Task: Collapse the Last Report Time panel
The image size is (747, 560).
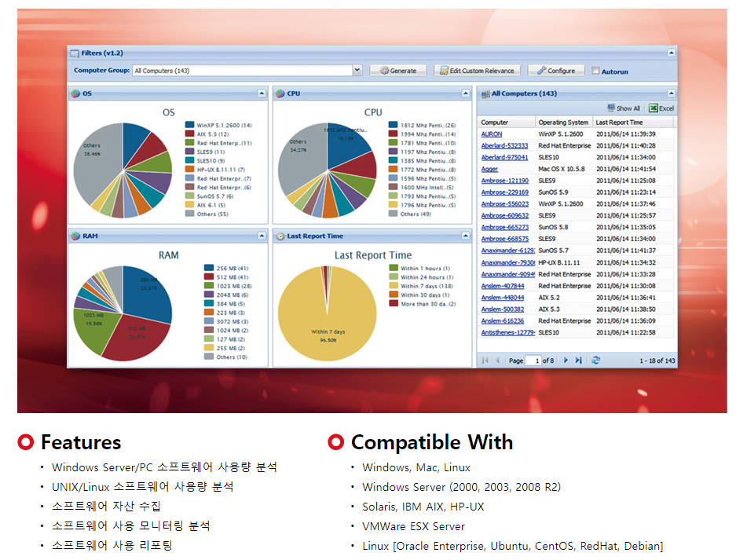Action: [x=466, y=236]
